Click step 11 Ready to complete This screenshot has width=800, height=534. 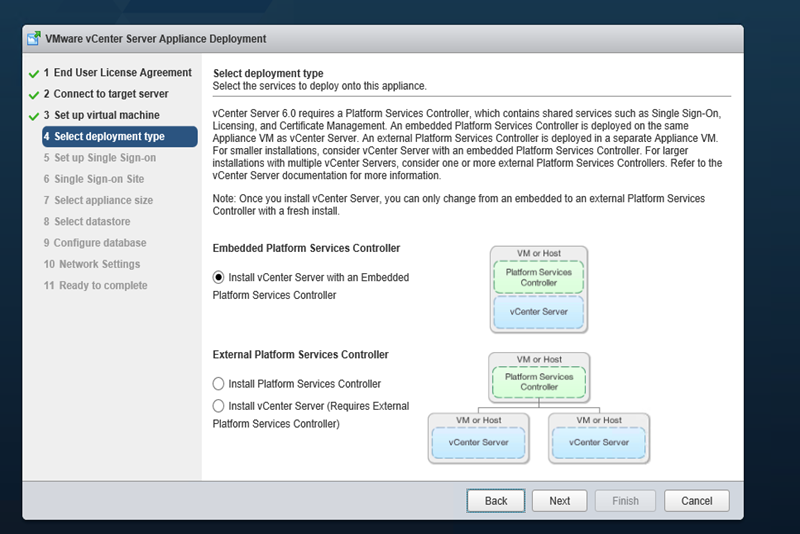pos(95,286)
